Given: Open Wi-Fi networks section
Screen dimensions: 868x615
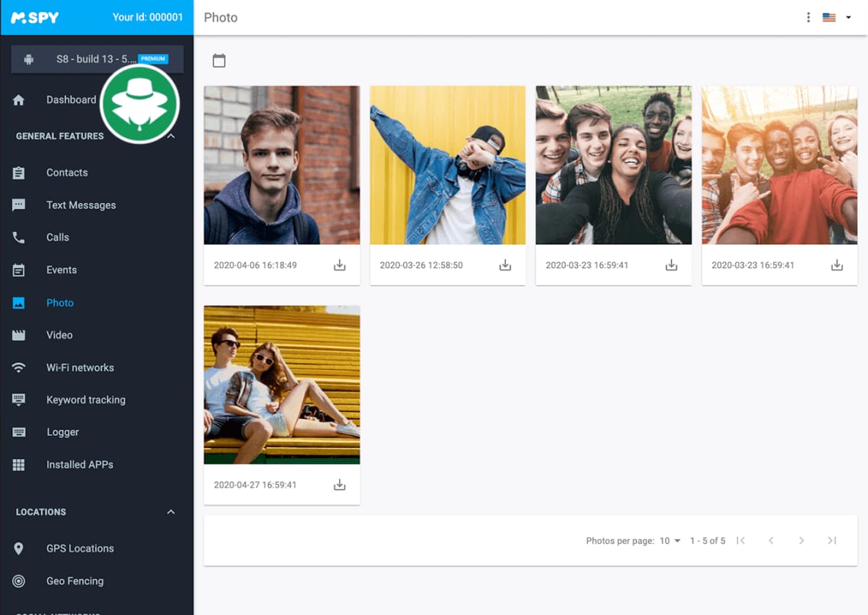Looking at the screenshot, I should (80, 368).
